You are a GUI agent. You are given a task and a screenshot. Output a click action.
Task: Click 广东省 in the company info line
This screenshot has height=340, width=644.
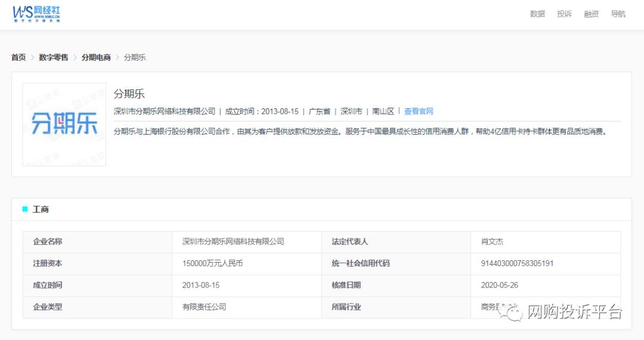[x=320, y=111]
